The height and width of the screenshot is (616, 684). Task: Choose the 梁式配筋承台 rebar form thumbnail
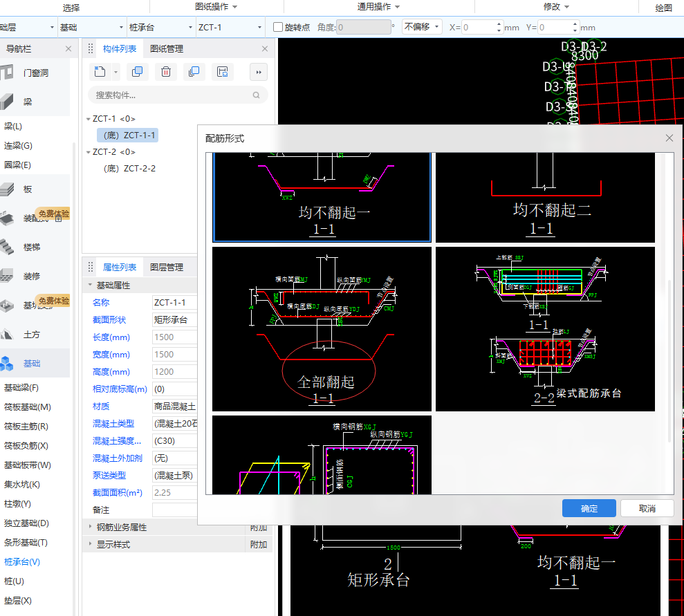click(545, 328)
